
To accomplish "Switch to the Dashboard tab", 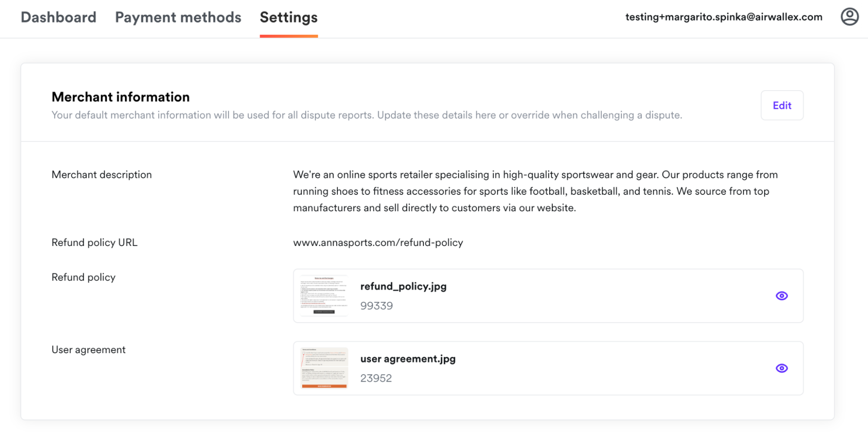I will [x=59, y=17].
